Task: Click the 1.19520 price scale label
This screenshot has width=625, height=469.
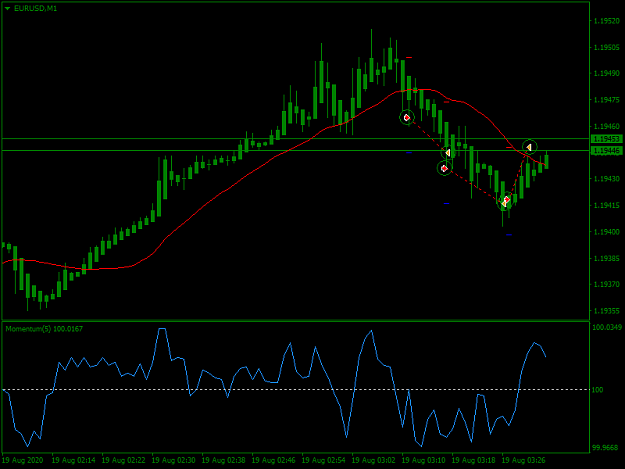Action: tap(607, 21)
